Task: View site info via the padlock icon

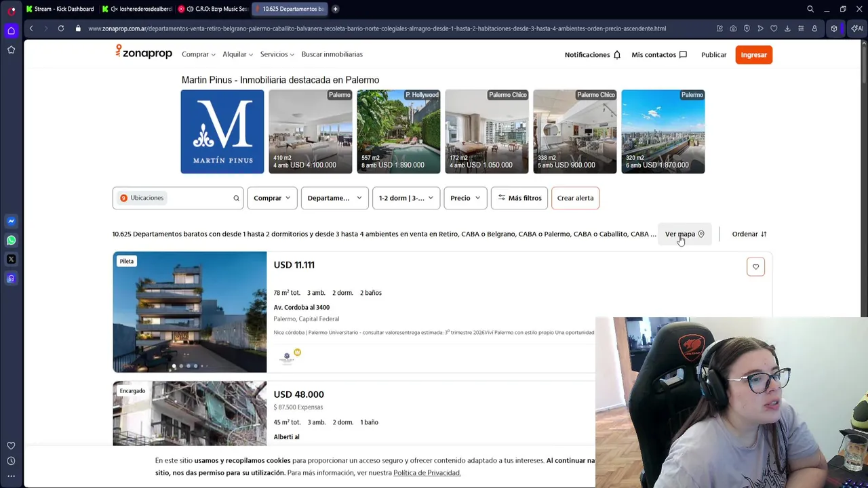Action: 78,28
